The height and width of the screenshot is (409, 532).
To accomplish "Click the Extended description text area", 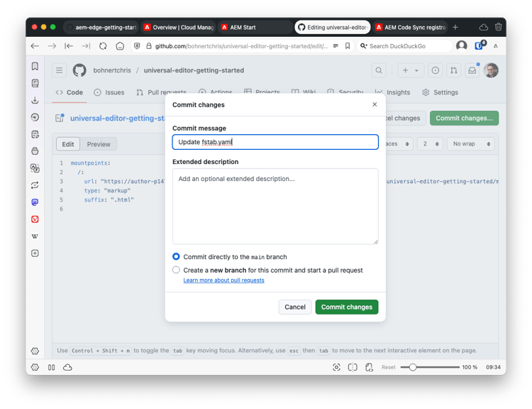I will click(x=275, y=206).
